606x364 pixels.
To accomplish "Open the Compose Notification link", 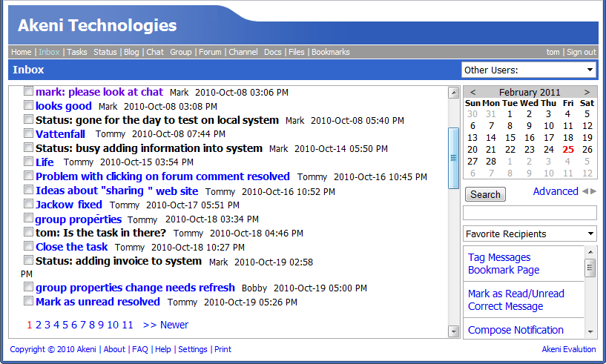I will point(516,330).
